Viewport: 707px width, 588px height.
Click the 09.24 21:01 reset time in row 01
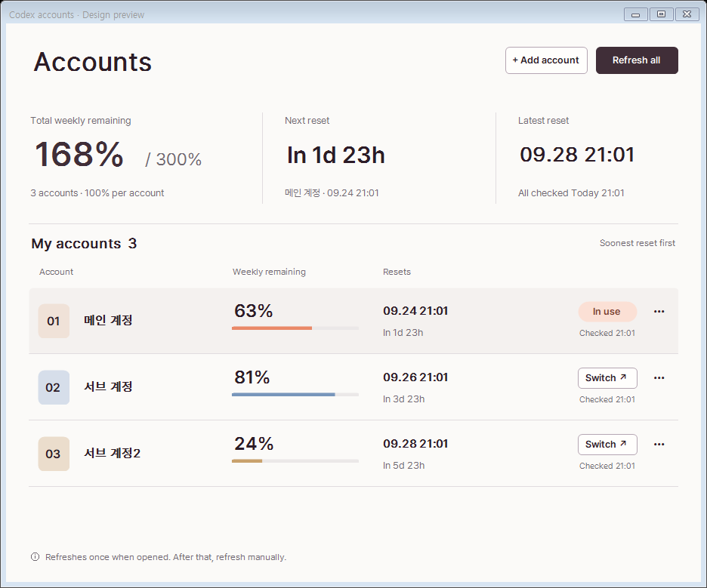[415, 311]
